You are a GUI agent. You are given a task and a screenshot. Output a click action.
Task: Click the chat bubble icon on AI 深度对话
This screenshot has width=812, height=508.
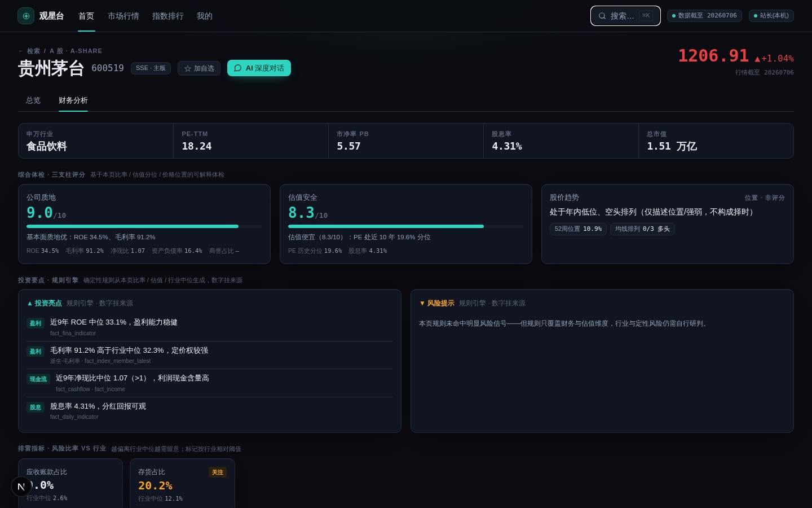238,68
